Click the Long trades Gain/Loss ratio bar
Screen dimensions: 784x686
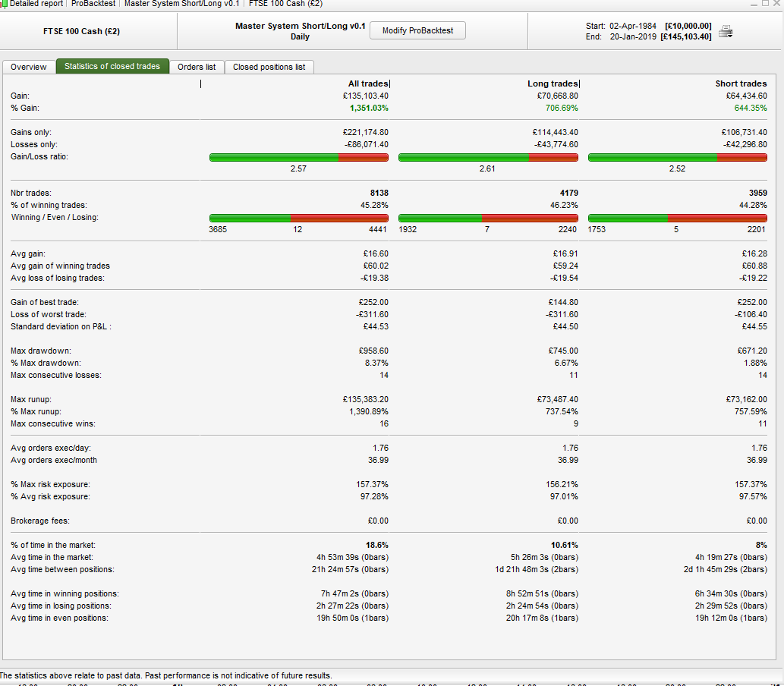pyautogui.click(x=488, y=158)
